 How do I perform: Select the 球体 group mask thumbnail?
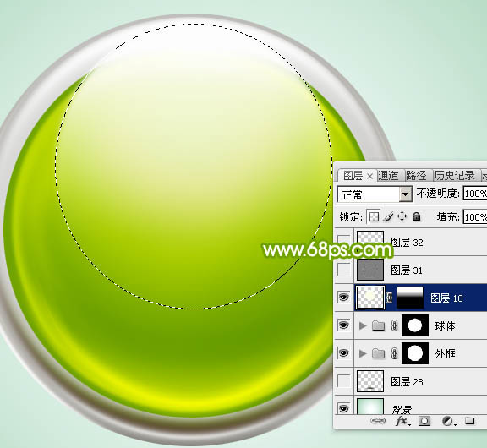pyautogui.click(x=415, y=325)
